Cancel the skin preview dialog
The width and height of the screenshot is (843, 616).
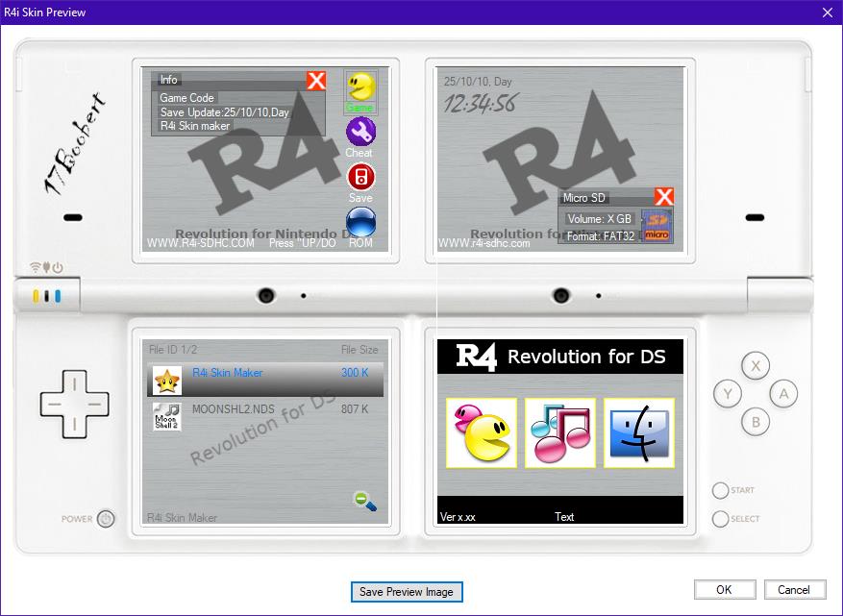(x=794, y=590)
